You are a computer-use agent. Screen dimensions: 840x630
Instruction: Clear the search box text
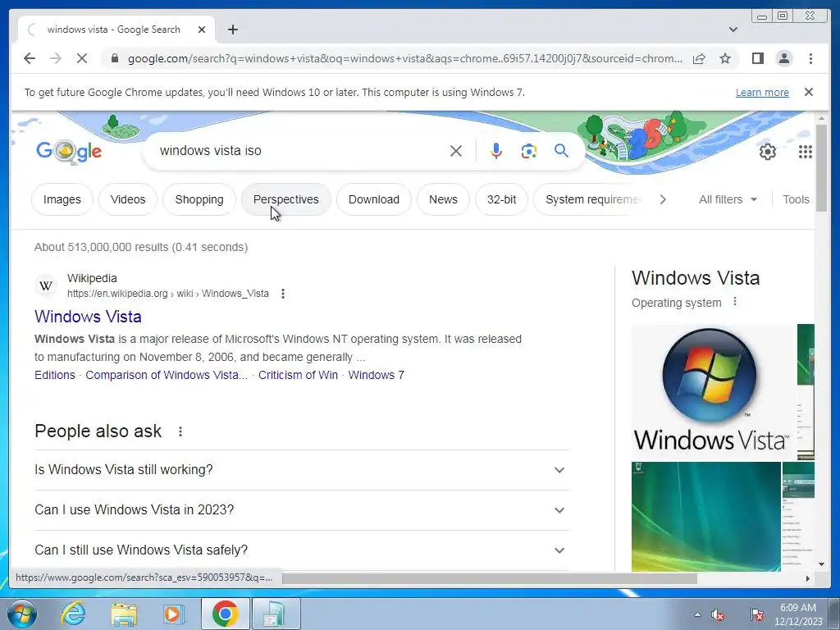coord(456,151)
